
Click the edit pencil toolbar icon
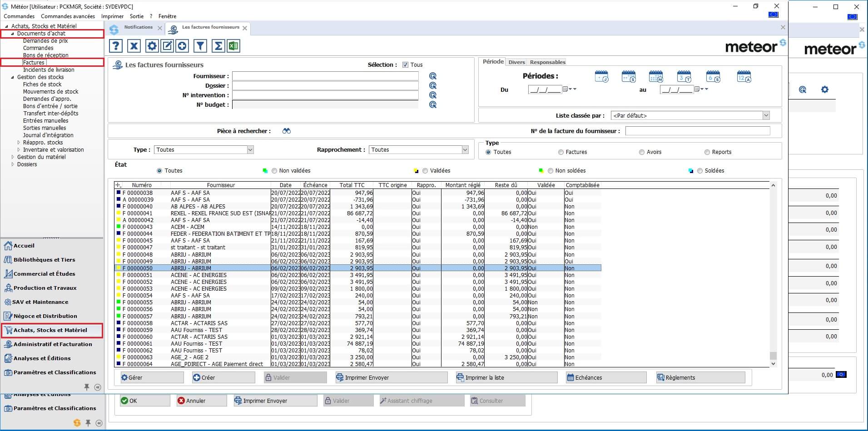pos(167,46)
